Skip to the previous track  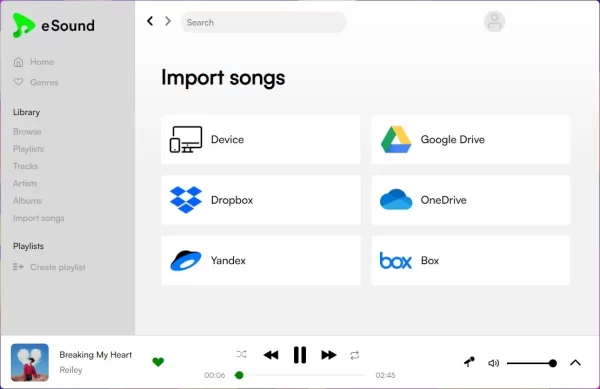[x=271, y=355]
